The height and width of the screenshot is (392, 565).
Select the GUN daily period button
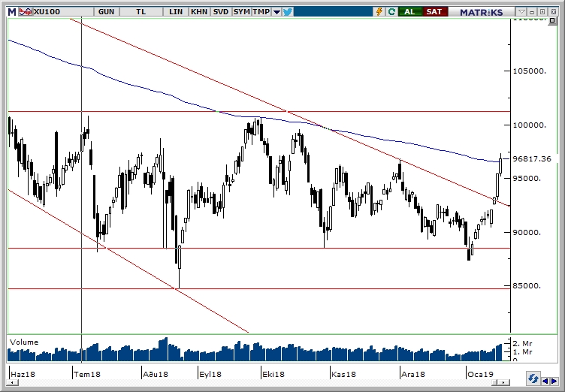pyautogui.click(x=106, y=12)
